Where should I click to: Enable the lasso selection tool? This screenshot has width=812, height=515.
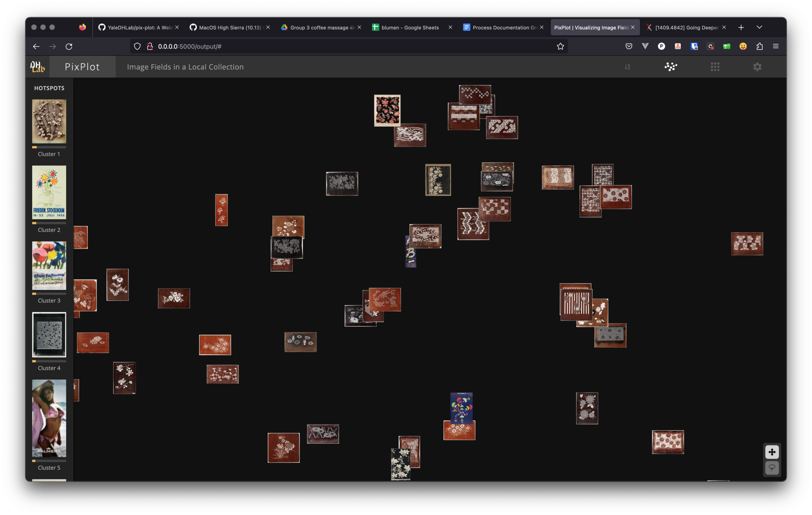pyautogui.click(x=772, y=468)
